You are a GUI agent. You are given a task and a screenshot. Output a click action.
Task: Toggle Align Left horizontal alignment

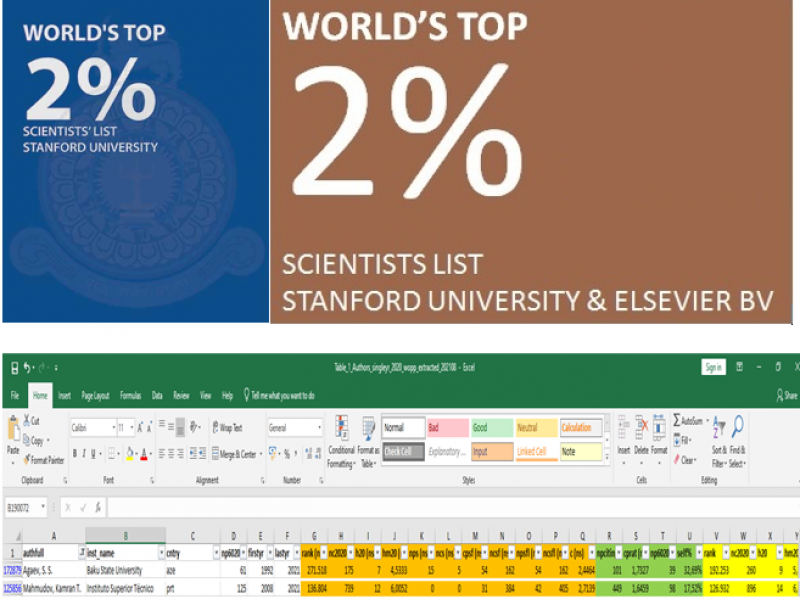[162, 453]
